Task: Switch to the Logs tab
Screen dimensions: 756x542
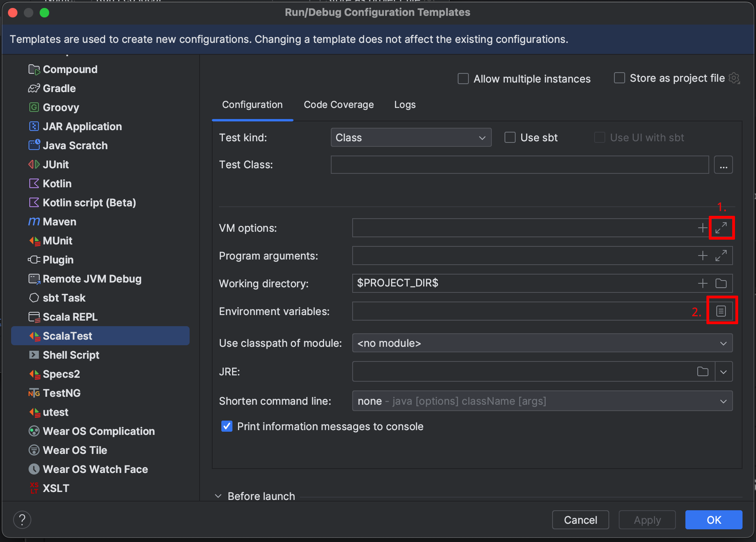Action: pyautogui.click(x=405, y=105)
